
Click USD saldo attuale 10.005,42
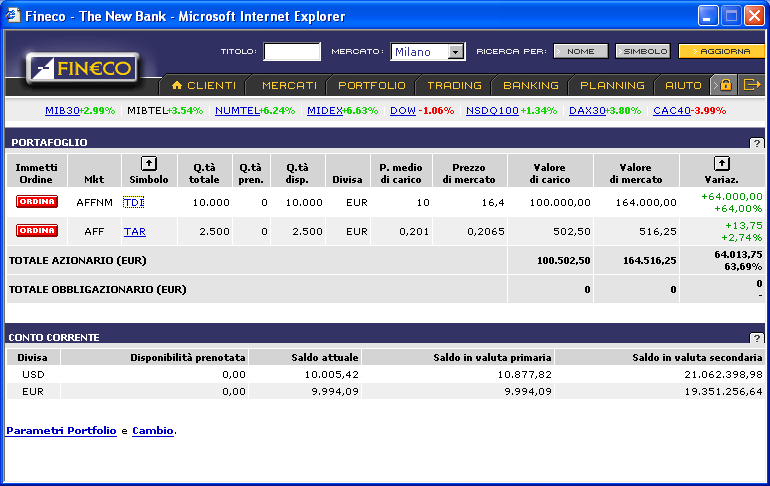pos(331,375)
